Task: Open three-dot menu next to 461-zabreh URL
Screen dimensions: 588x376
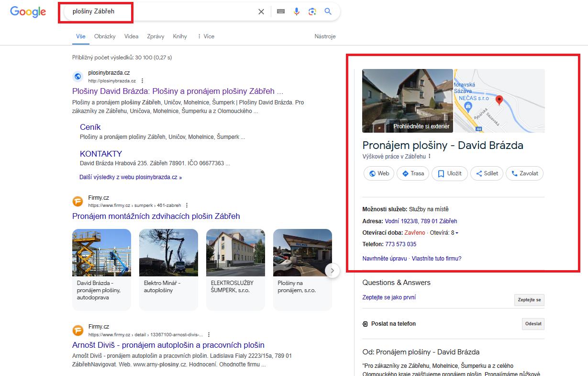Action: click(187, 205)
